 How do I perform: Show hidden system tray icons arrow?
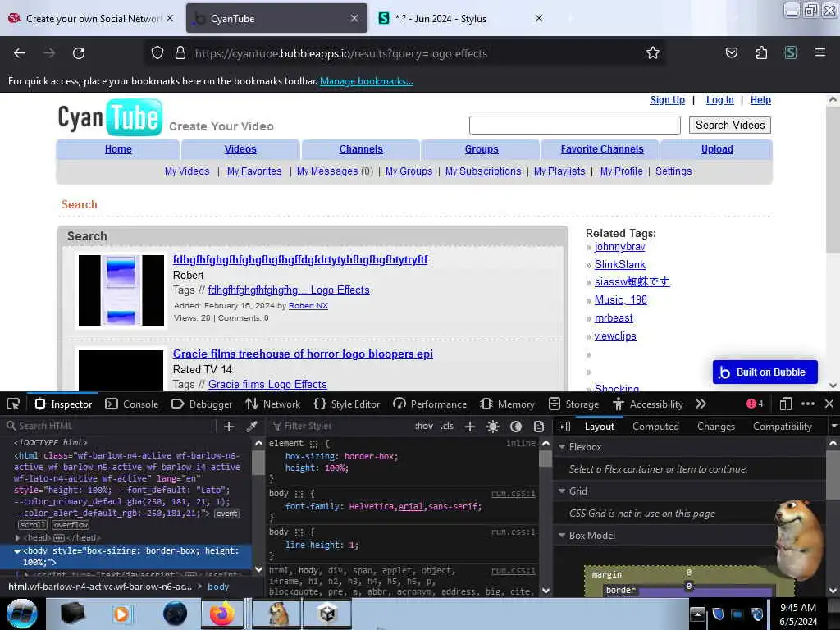point(697,614)
